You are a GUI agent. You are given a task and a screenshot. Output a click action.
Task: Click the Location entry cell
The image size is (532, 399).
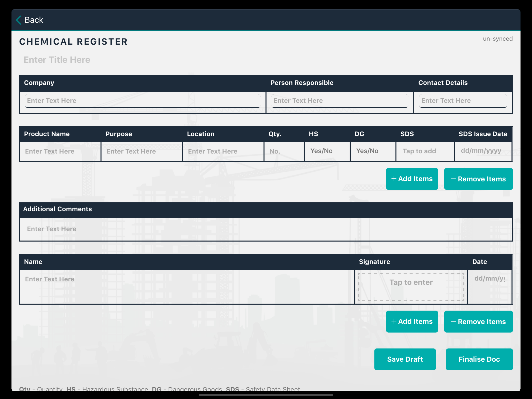(223, 151)
